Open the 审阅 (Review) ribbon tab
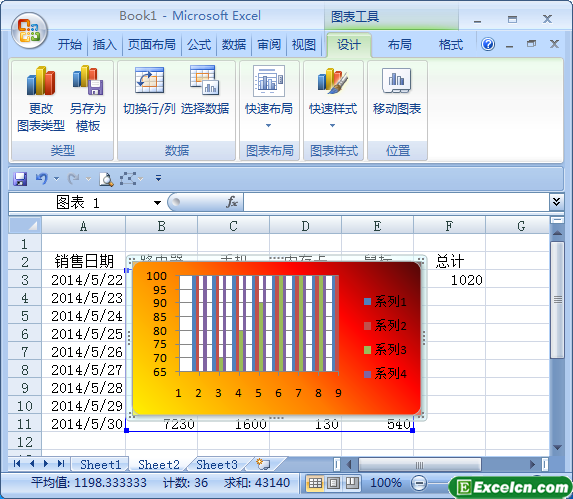Viewport: 573px width, 499px height. click(269, 45)
